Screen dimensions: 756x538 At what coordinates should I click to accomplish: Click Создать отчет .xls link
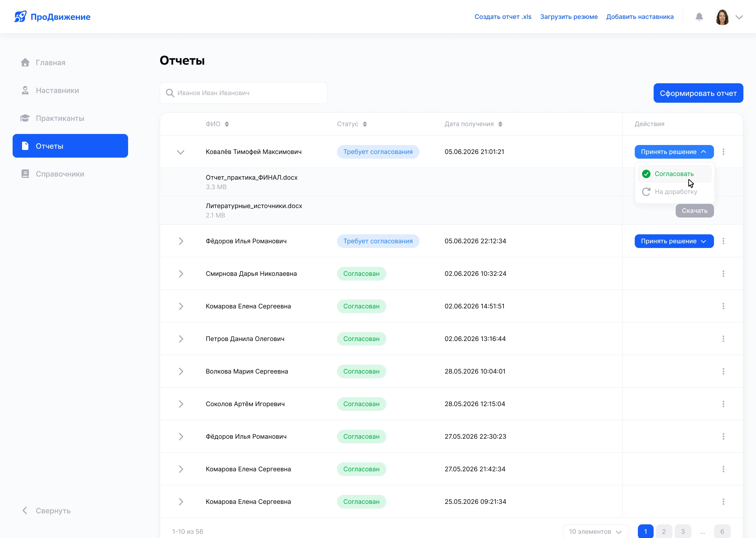point(503,17)
